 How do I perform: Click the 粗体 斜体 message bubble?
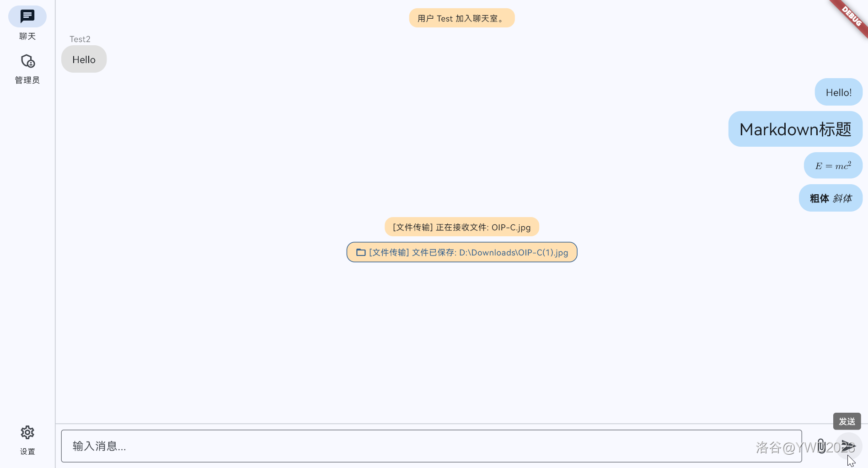point(830,198)
